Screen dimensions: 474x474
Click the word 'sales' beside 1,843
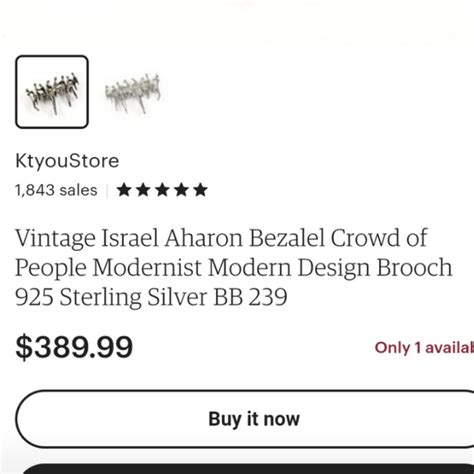click(x=79, y=190)
